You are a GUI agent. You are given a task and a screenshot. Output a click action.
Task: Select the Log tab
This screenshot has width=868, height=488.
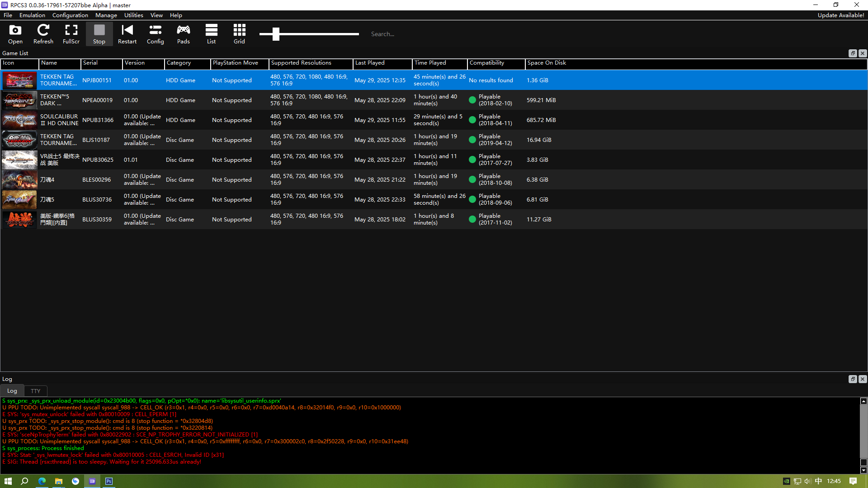(x=12, y=391)
